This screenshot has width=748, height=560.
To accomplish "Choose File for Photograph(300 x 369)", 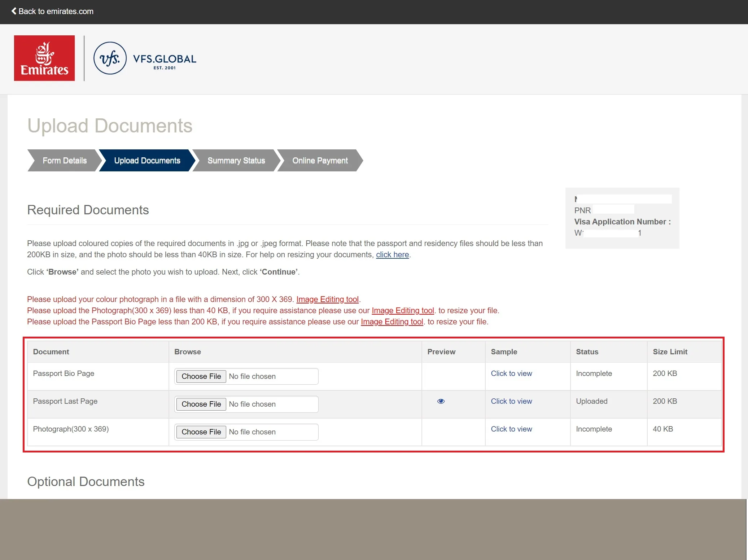I will [201, 432].
